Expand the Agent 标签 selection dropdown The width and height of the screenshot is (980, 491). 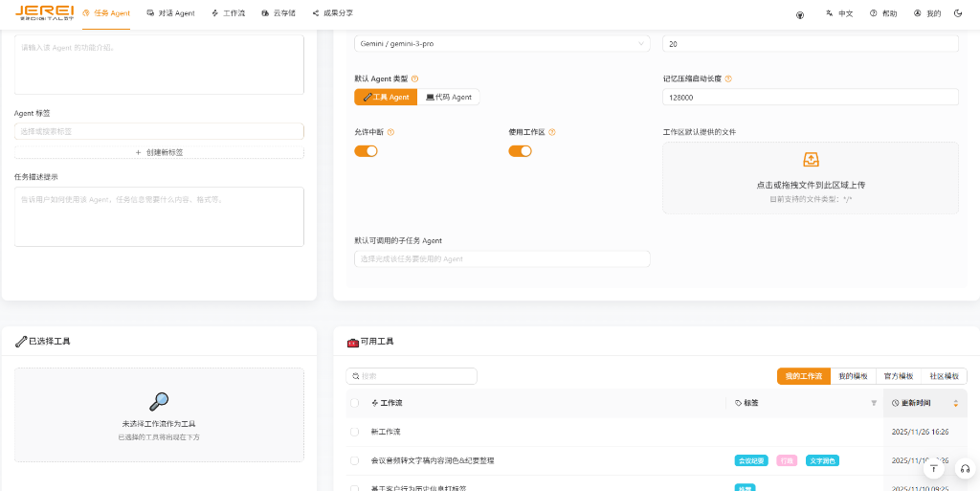(159, 131)
